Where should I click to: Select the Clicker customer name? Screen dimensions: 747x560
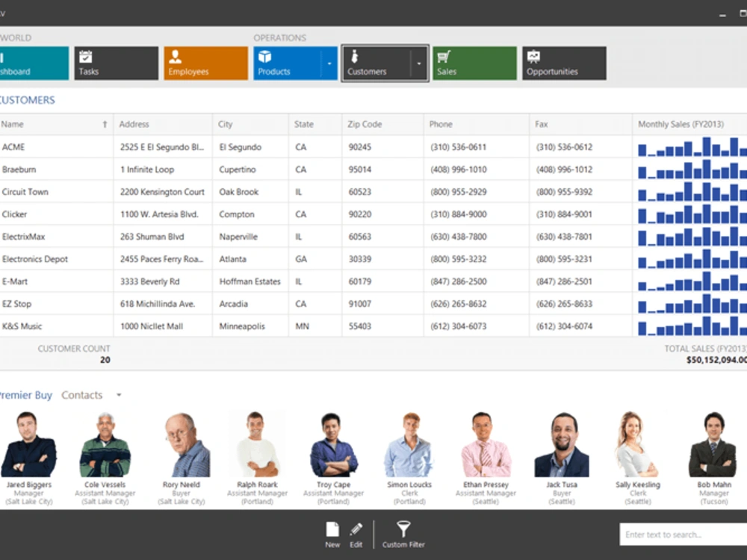pos(14,214)
